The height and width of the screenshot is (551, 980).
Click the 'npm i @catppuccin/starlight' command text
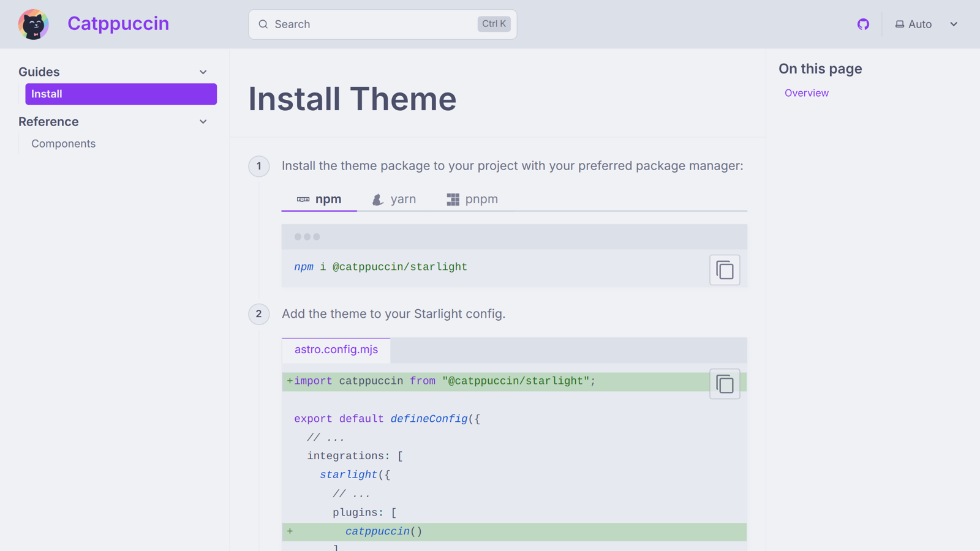tap(380, 267)
